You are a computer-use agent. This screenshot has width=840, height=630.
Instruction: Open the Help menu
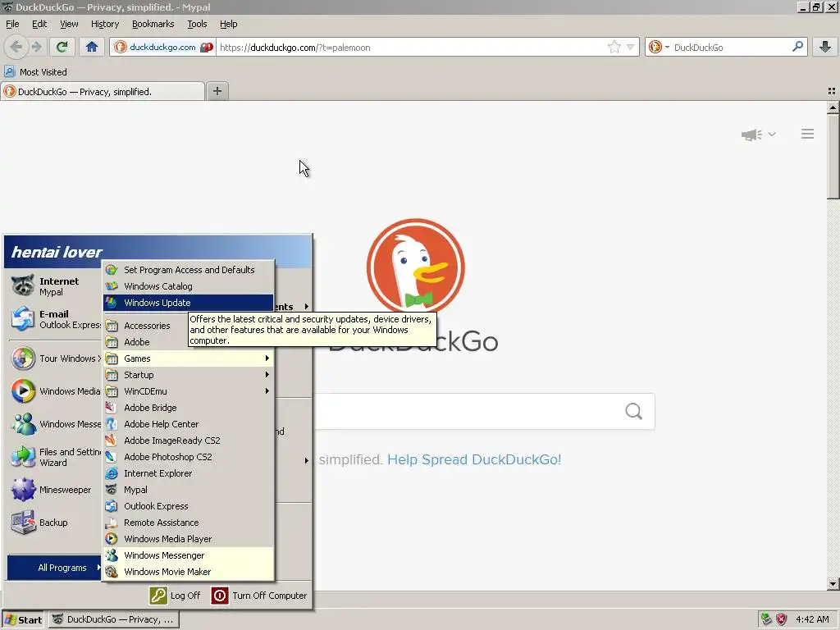pyautogui.click(x=229, y=24)
